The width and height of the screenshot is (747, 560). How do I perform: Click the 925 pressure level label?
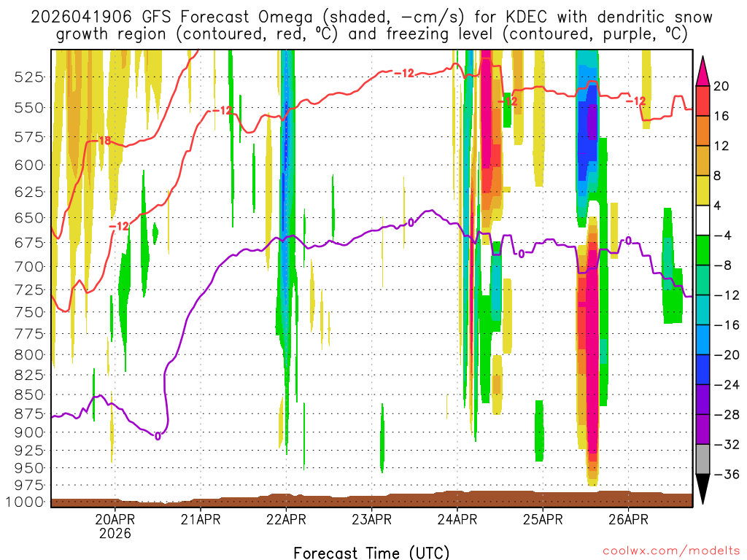pos(29,450)
